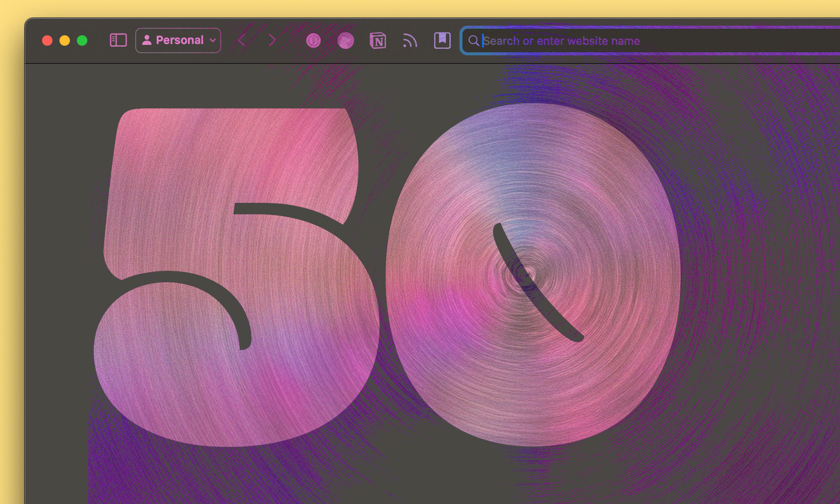Click the round extension icon before Notion
Screen dimensions: 840x504
pos(345,41)
